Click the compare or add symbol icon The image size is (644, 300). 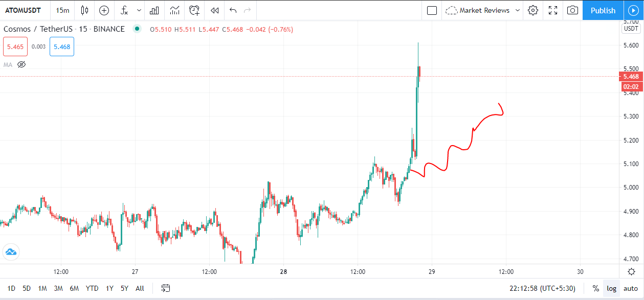pos(104,10)
